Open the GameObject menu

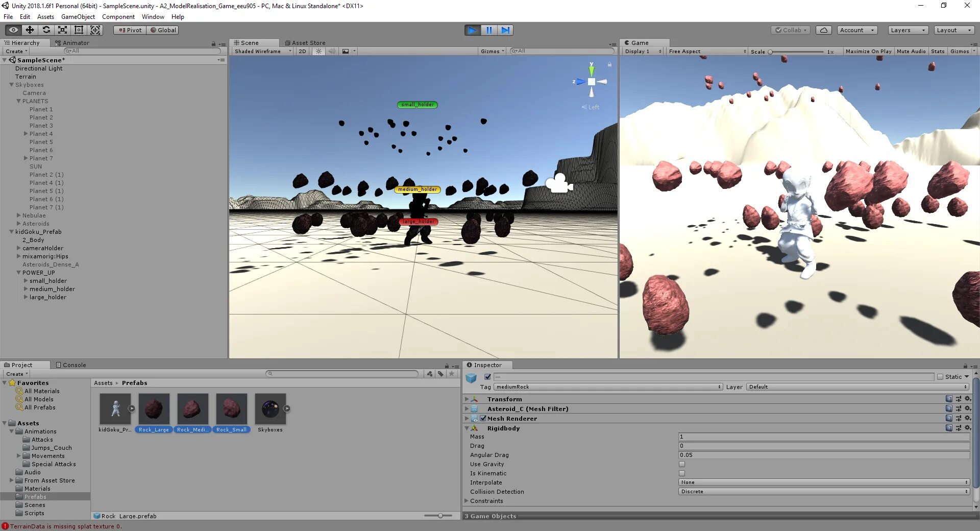(x=78, y=17)
